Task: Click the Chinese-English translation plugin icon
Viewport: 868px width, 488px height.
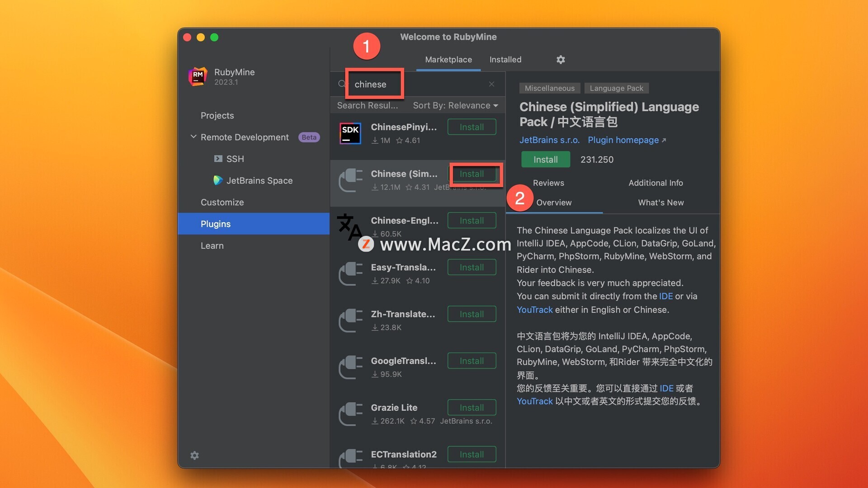Action: point(349,227)
